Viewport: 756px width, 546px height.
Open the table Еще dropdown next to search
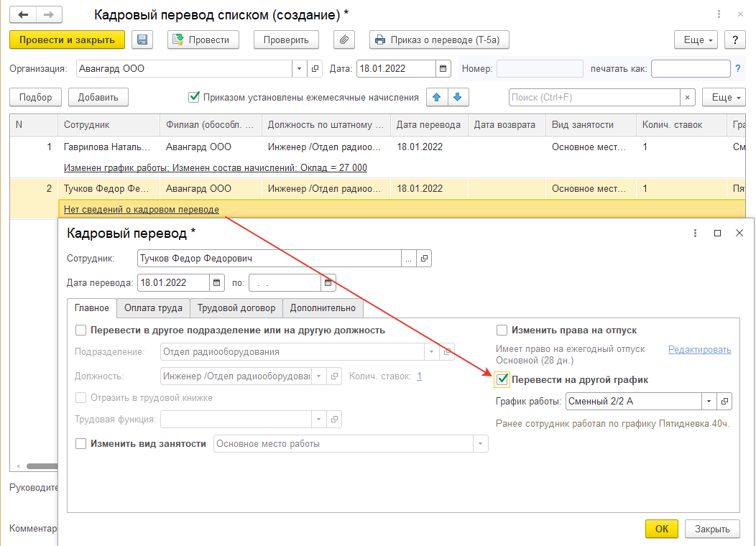(724, 97)
